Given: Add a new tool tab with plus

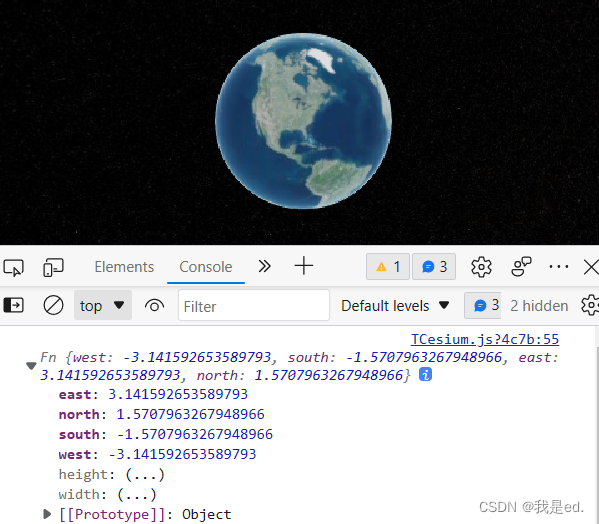Looking at the screenshot, I should pyautogui.click(x=304, y=266).
